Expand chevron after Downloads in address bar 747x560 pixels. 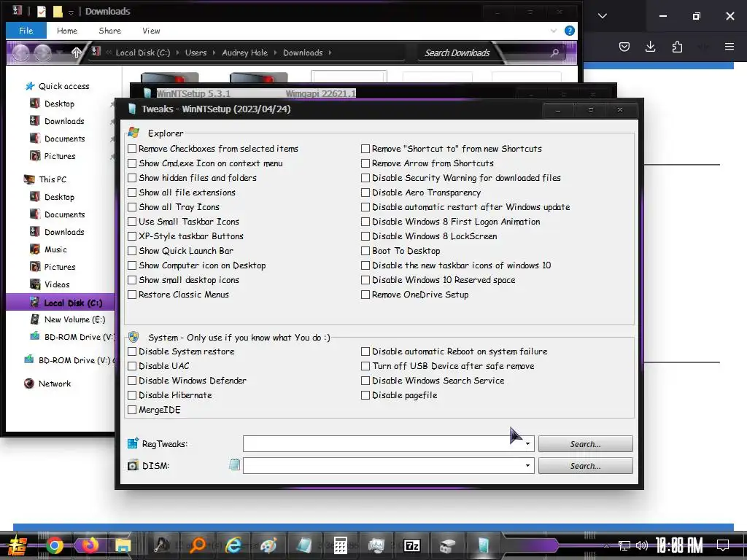tap(330, 52)
